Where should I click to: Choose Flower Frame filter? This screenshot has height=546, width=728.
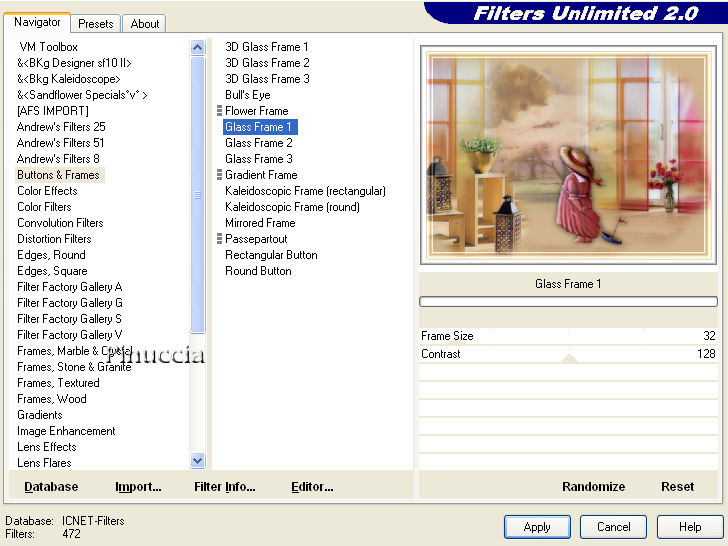click(x=257, y=111)
